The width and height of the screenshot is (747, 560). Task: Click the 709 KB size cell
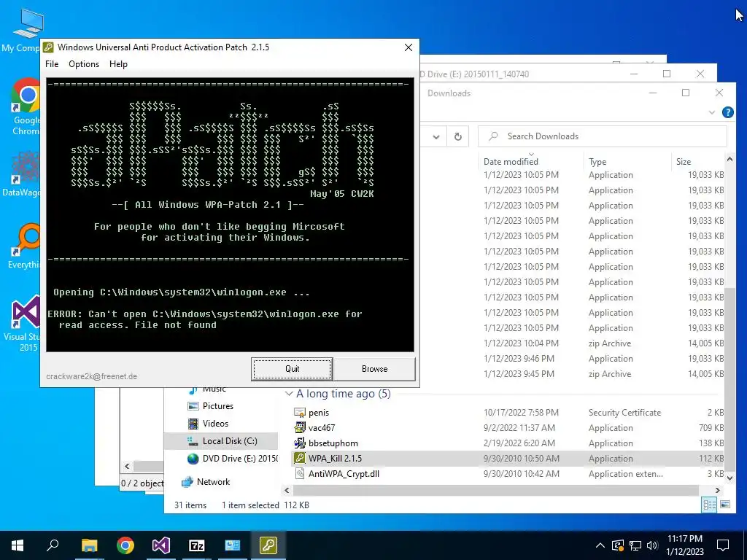pos(711,427)
